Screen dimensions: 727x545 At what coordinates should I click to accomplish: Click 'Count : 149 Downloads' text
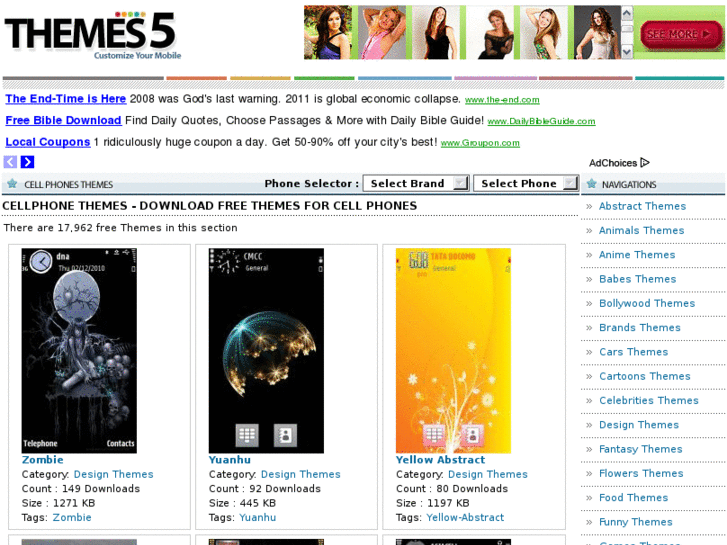(81, 489)
